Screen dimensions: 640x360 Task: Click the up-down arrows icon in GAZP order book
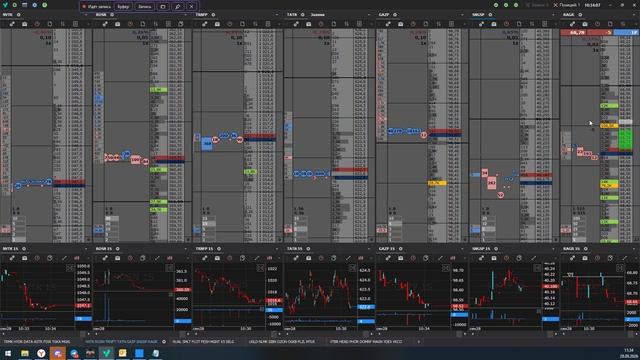click(438, 24)
